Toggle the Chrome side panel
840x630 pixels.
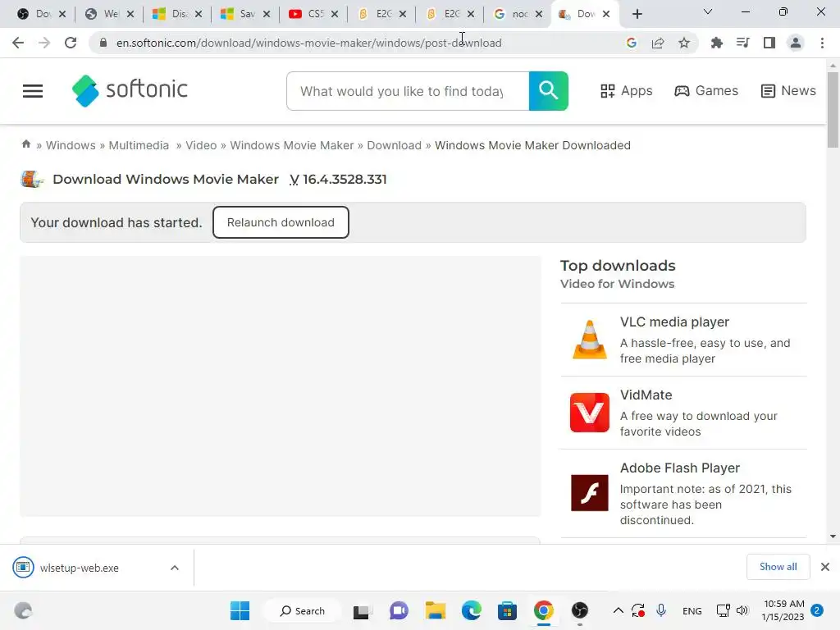(x=769, y=43)
